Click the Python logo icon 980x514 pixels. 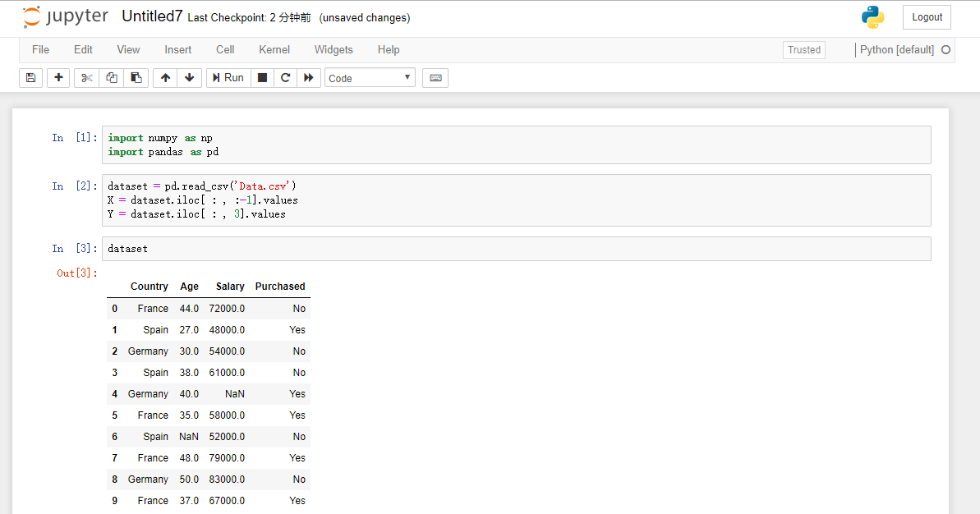pyautogui.click(x=872, y=17)
